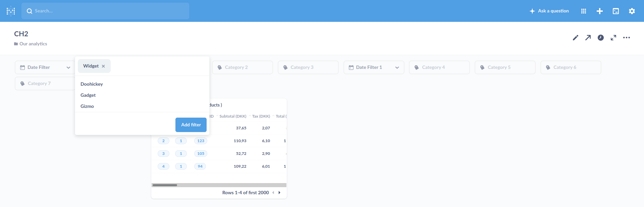
Task: Click product ID pill 123
Action: click(x=201, y=141)
